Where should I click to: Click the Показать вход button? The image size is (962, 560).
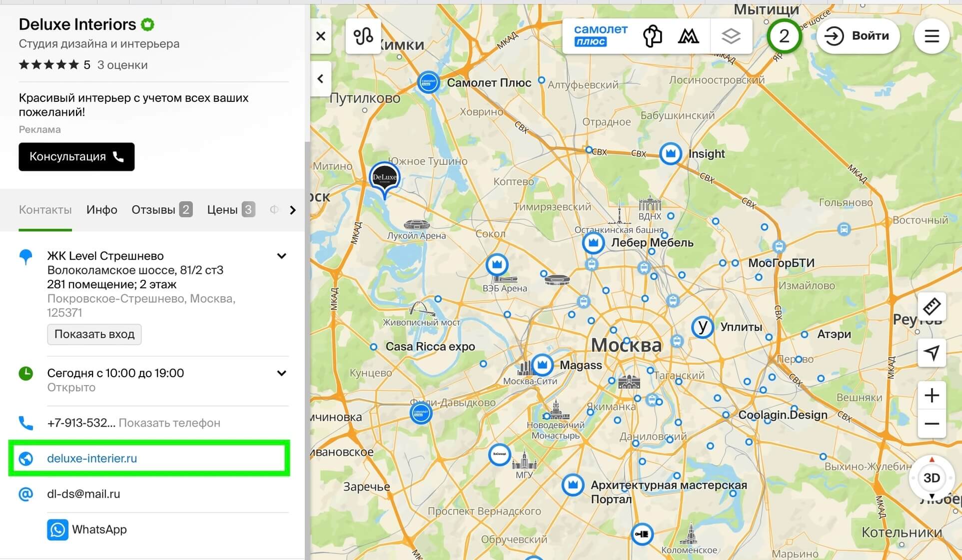(94, 334)
